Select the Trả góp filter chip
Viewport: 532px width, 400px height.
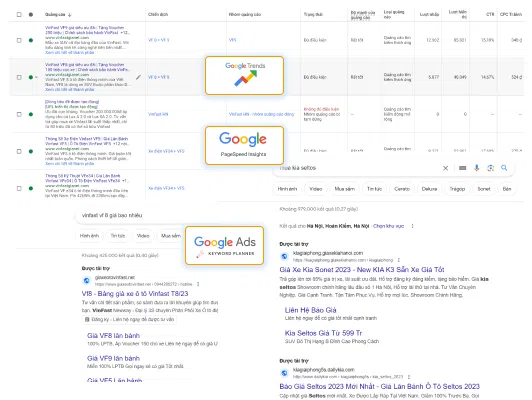pos(457,189)
